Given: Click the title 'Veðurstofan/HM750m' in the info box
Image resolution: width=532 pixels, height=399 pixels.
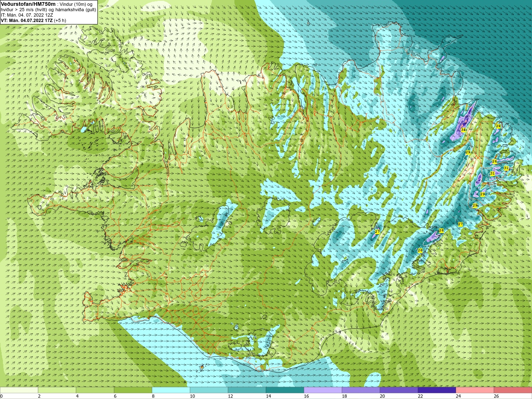Looking at the screenshot, I should 28,4.
